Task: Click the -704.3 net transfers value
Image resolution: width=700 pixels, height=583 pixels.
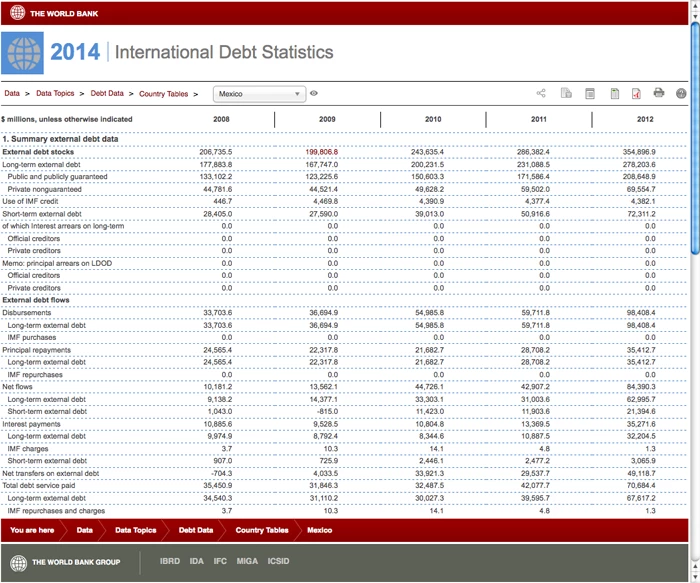Action: 221,473
